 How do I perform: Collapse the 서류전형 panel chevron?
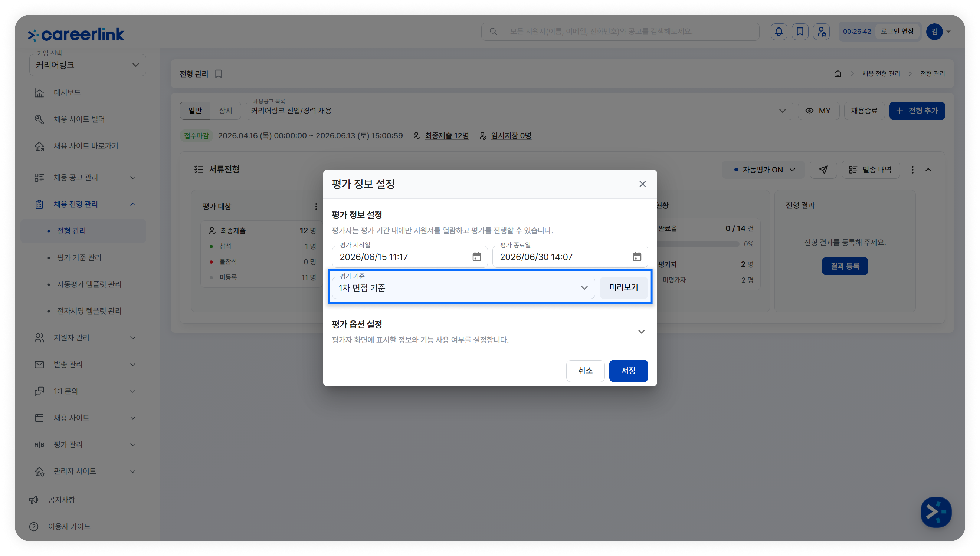(928, 170)
